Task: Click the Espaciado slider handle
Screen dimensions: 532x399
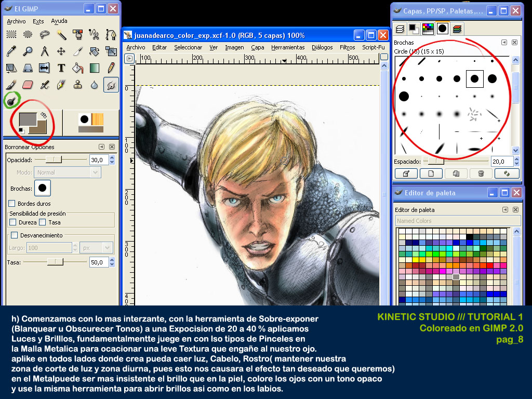Action: pos(436,161)
